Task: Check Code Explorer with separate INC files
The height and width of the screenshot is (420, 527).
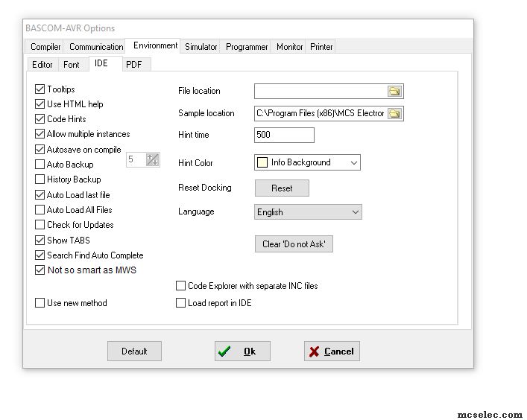Action: pyautogui.click(x=180, y=286)
